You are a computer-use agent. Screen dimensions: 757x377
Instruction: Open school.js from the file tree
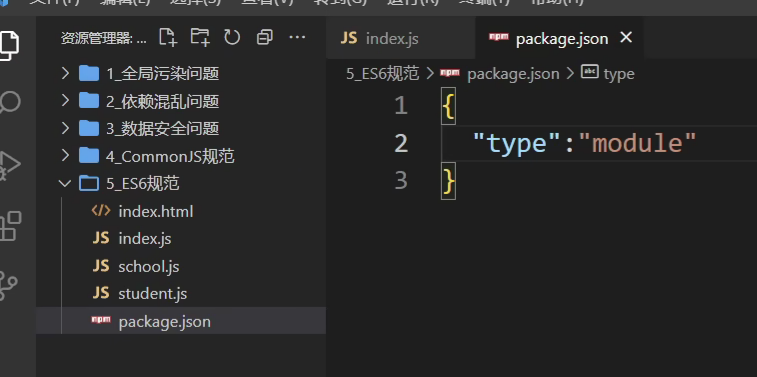click(149, 266)
